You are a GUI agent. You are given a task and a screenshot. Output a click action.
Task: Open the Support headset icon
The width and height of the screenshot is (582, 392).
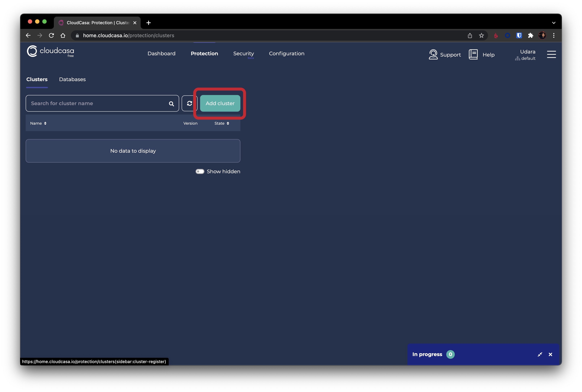(x=433, y=54)
